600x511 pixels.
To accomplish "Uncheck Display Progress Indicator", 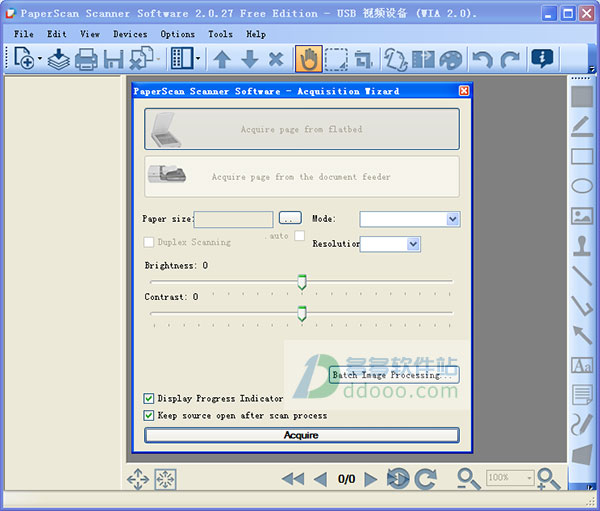I will [x=148, y=398].
